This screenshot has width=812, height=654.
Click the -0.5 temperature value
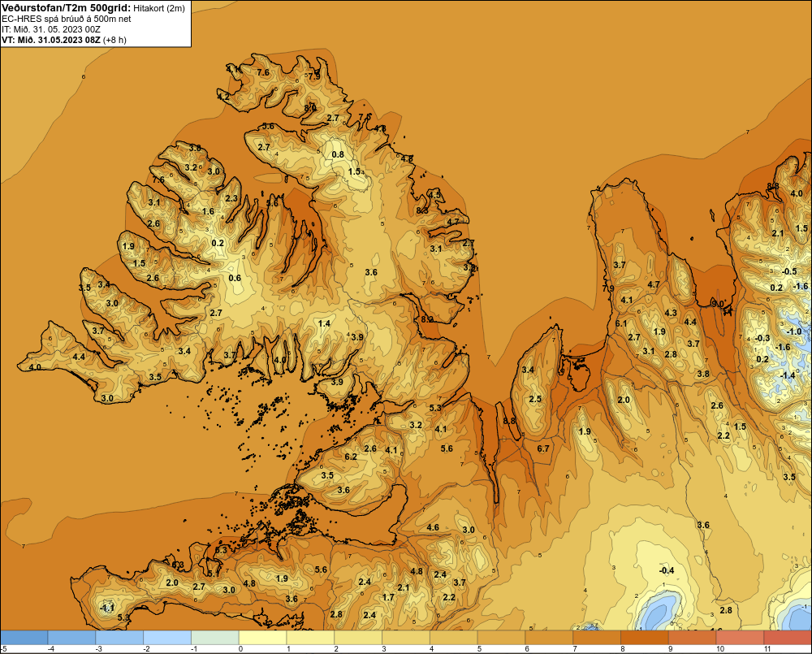point(789,271)
